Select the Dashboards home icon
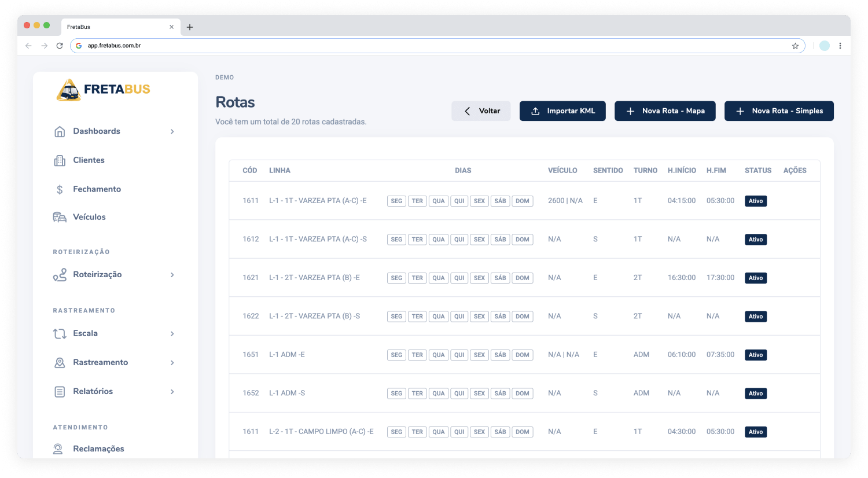Screen dimensions: 868x478 (59, 131)
